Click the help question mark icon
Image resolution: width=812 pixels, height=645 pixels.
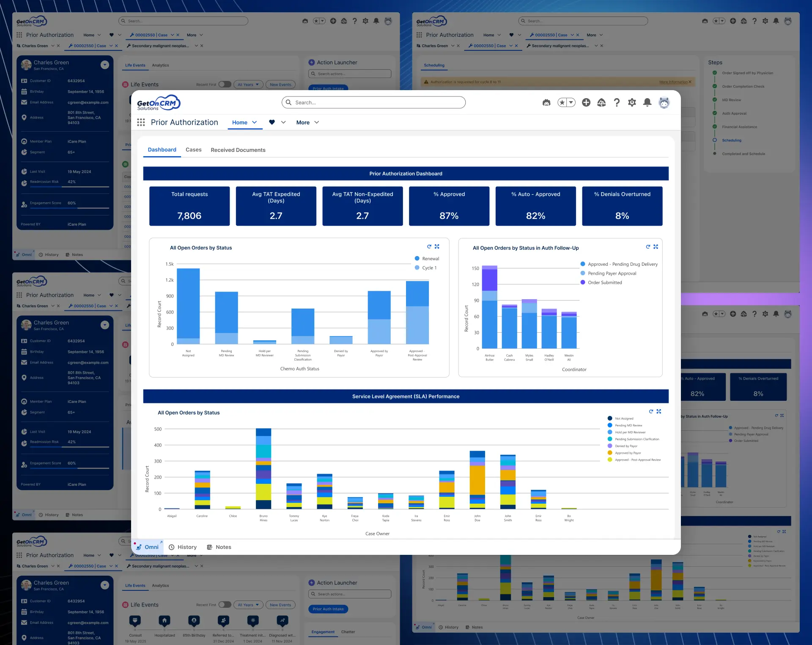point(617,102)
